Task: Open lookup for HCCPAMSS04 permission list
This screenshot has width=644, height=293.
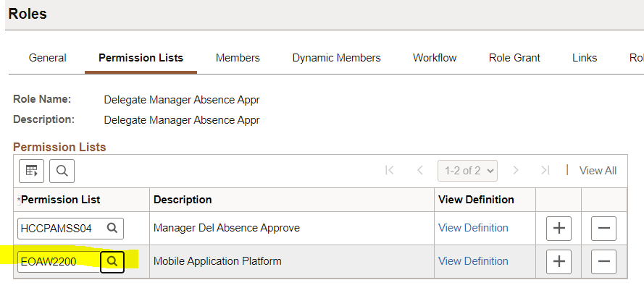Action: pyautogui.click(x=112, y=228)
